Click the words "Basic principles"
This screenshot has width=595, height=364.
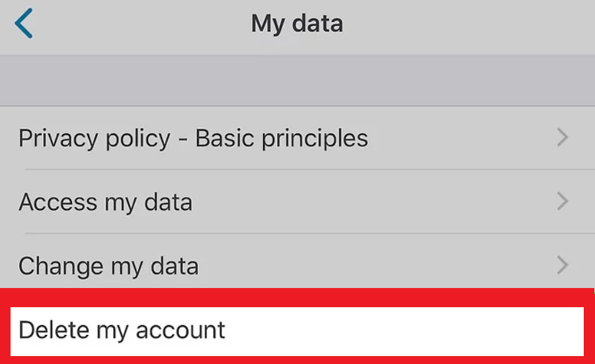[x=282, y=138]
